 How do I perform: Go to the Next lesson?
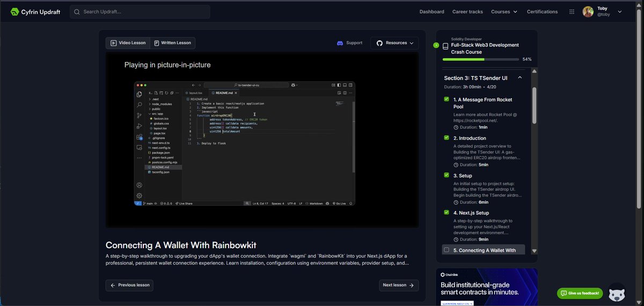pos(399,285)
